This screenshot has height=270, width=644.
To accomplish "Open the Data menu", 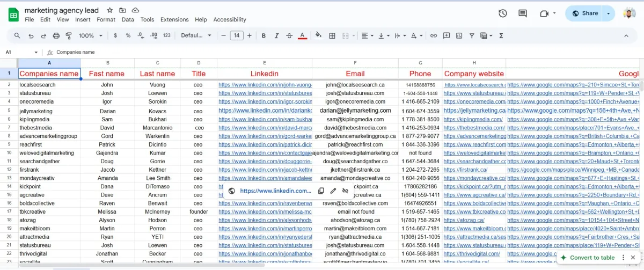I will 128,19.
